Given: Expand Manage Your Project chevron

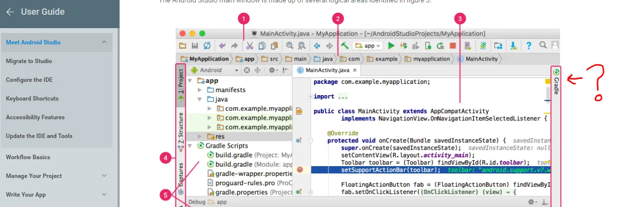Looking at the screenshot, I should click(x=104, y=175).
